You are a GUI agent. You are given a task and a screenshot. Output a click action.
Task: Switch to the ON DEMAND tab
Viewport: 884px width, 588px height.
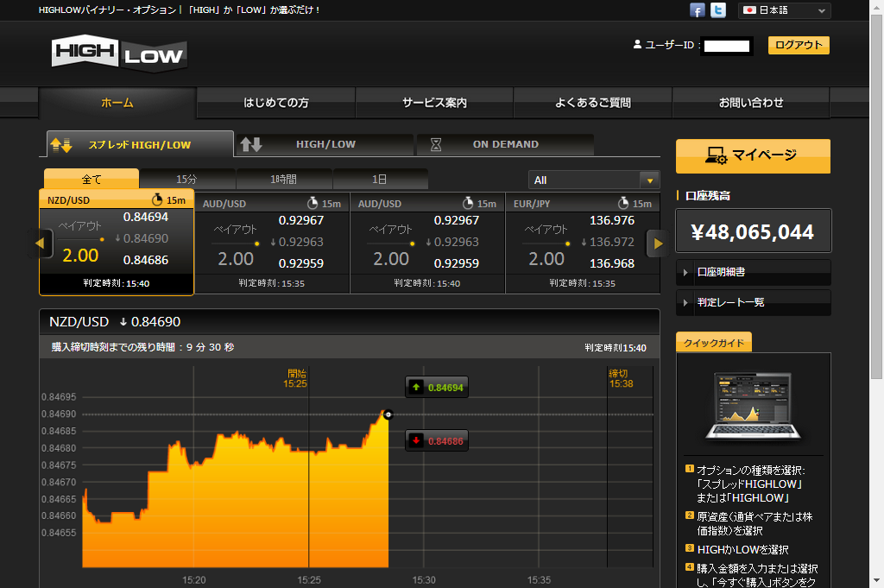coord(505,144)
